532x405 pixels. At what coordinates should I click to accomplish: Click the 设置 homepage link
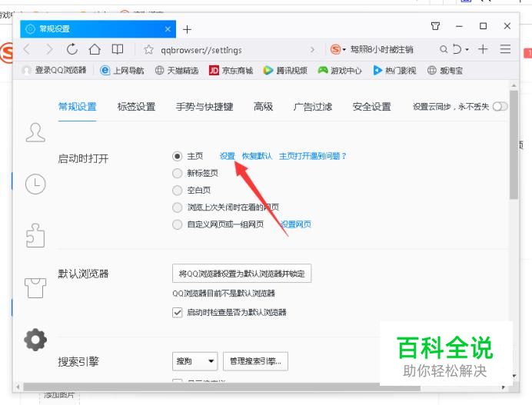click(x=228, y=156)
